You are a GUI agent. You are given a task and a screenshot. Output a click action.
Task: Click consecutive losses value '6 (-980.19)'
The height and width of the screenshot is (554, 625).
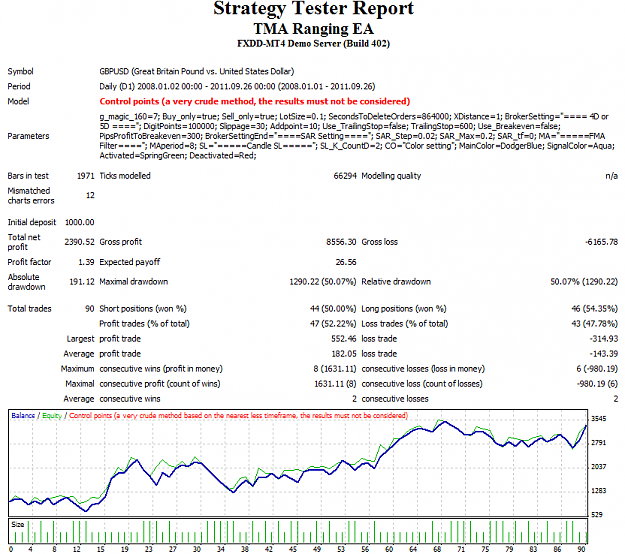597,369
